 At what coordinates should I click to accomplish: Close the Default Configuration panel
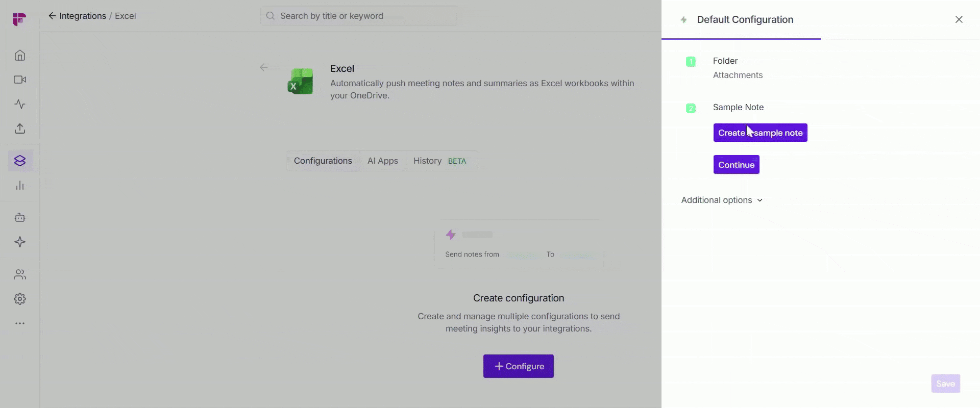[959, 19]
